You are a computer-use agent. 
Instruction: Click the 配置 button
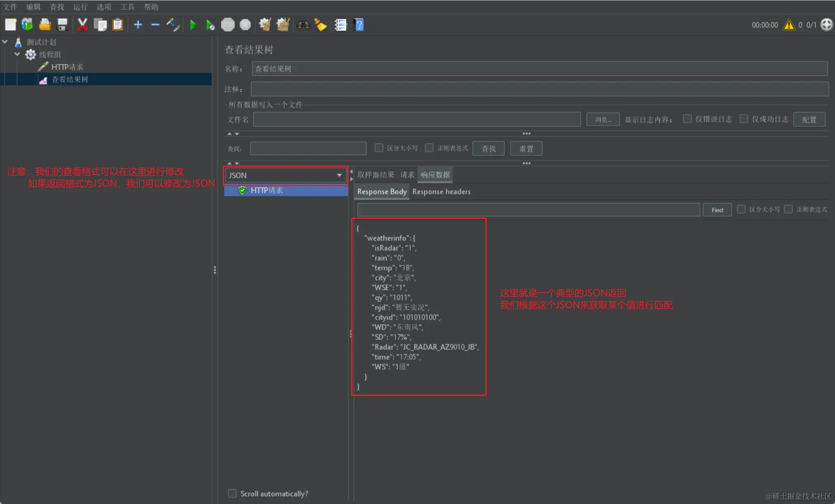(809, 119)
